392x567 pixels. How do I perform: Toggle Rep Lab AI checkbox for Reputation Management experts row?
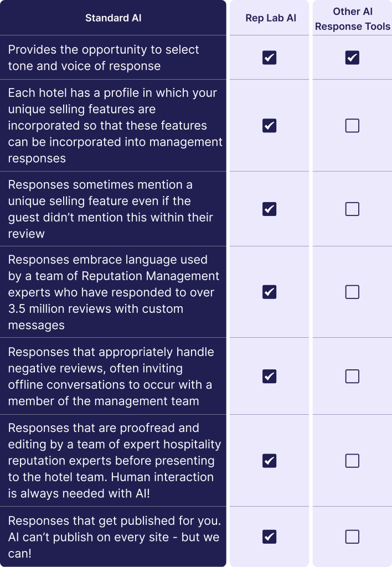click(x=269, y=292)
